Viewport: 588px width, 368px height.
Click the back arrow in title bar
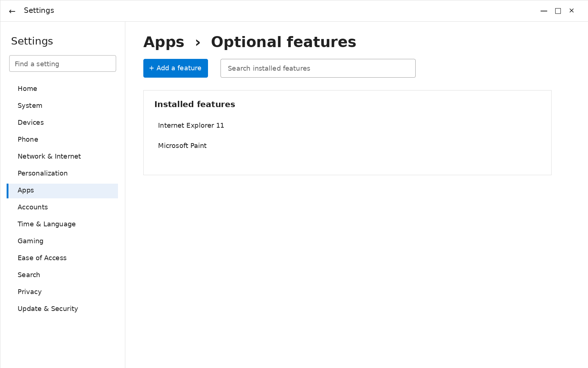12,11
